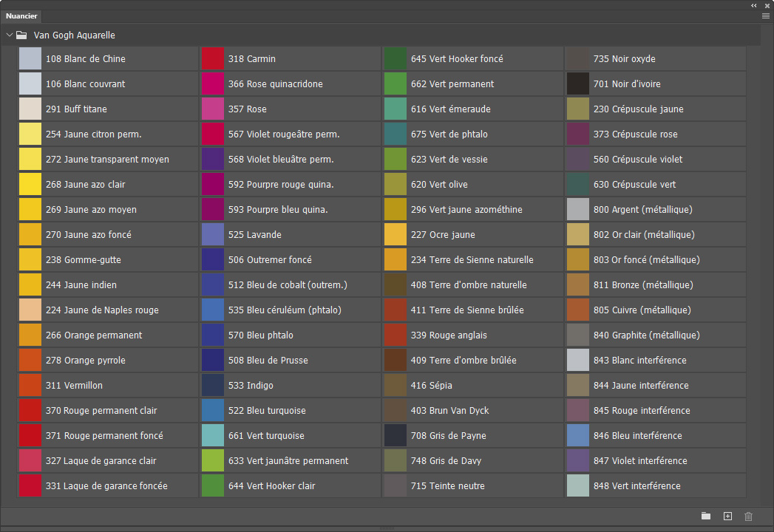774x532 pixels.
Task: Select the text "568 Violet bleuâtre perm."
Action: point(281,160)
